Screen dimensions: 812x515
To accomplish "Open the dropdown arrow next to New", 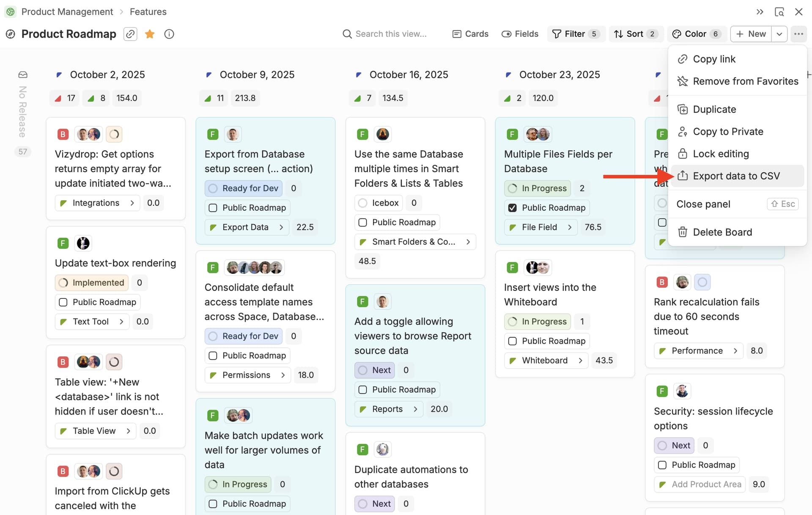I will 779,34.
